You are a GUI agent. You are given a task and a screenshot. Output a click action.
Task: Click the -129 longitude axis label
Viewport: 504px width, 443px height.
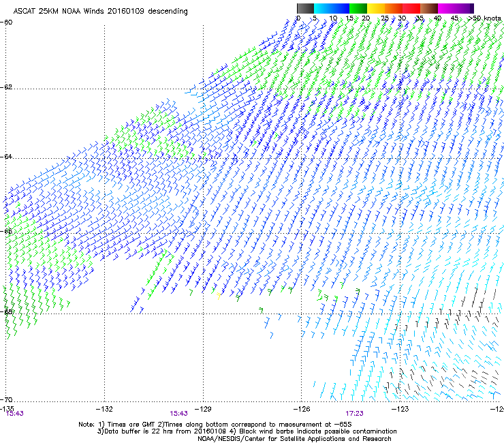[x=203, y=409]
